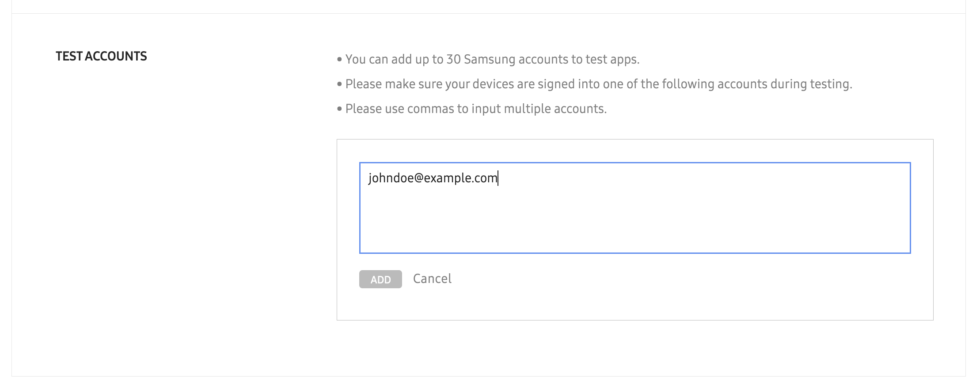Focus the test accounts text area
980x392 pixels.
coord(634,216)
